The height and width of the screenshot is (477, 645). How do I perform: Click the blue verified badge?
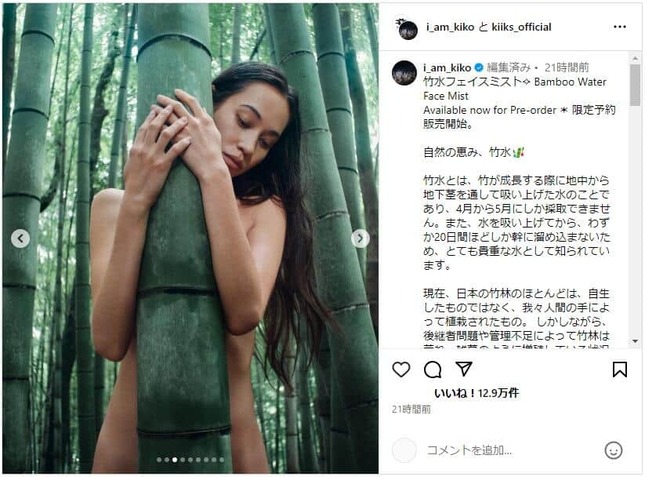click(x=479, y=67)
